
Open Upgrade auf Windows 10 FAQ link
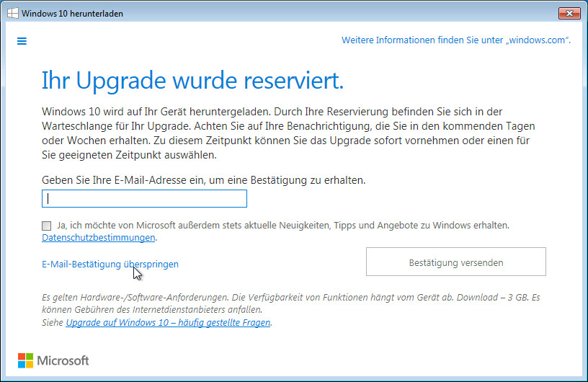(168, 323)
